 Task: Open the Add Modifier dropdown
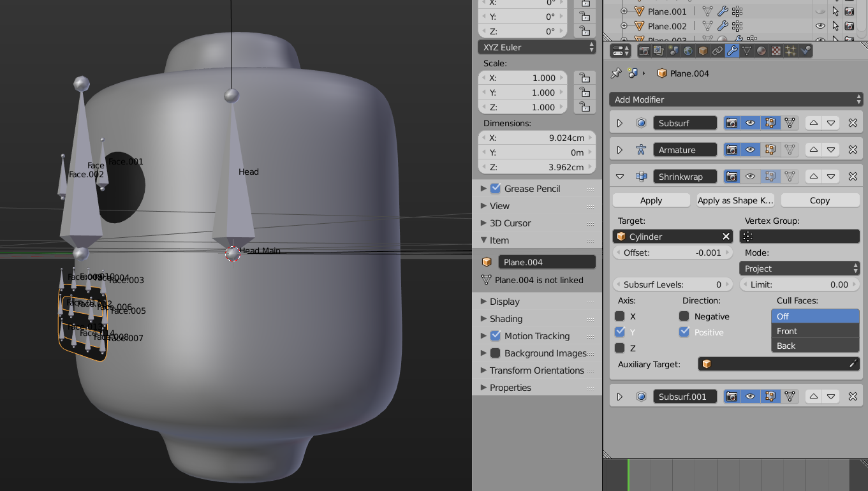[736, 99]
